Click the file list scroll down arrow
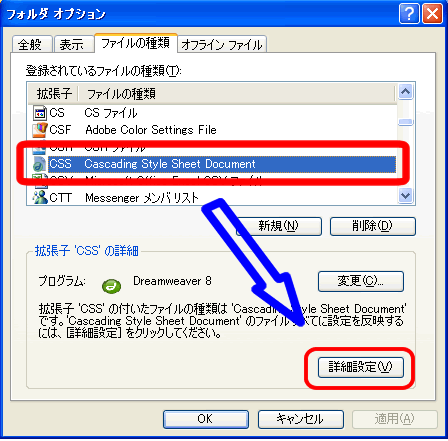The width and height of the screenshot is (448, 441). (405, 196)
